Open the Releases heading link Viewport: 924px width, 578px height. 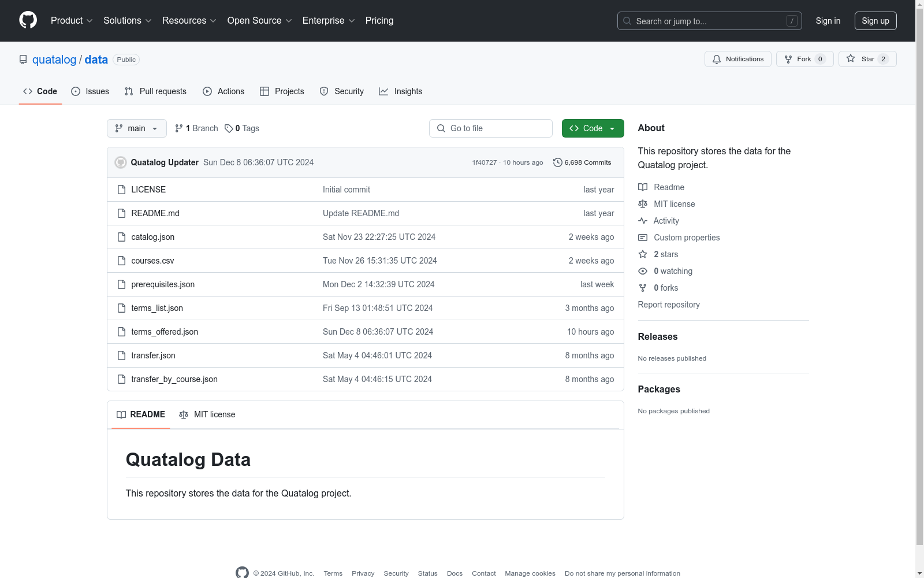[658, 337]
